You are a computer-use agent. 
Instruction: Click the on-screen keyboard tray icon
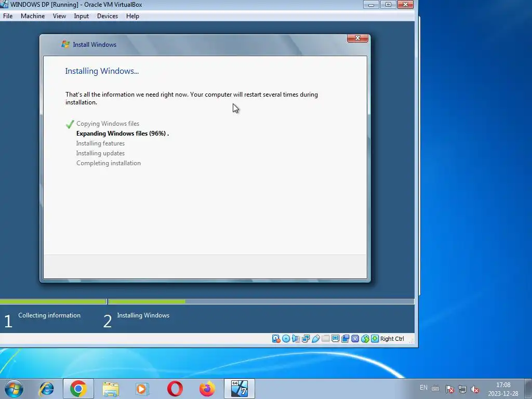click(435, 389)
